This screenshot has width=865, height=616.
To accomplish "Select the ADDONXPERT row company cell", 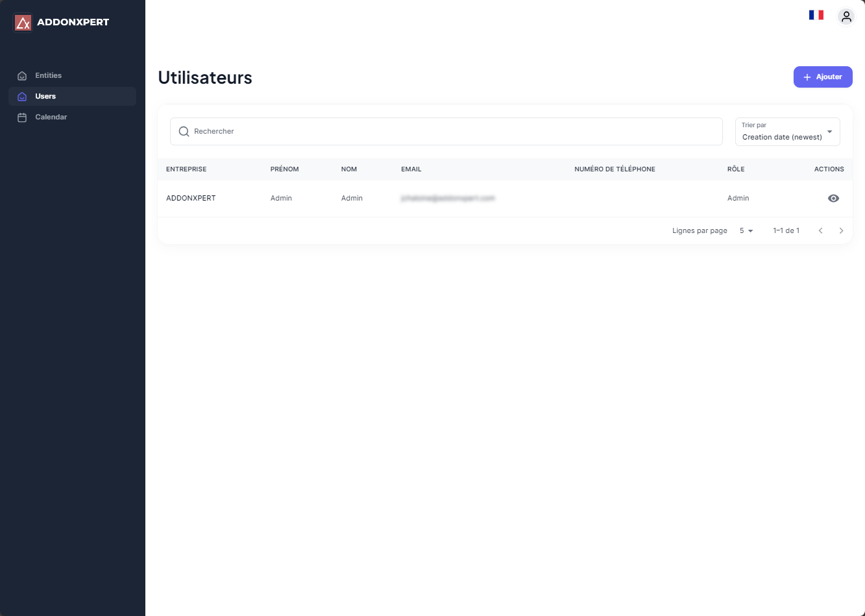I will 191,199.
